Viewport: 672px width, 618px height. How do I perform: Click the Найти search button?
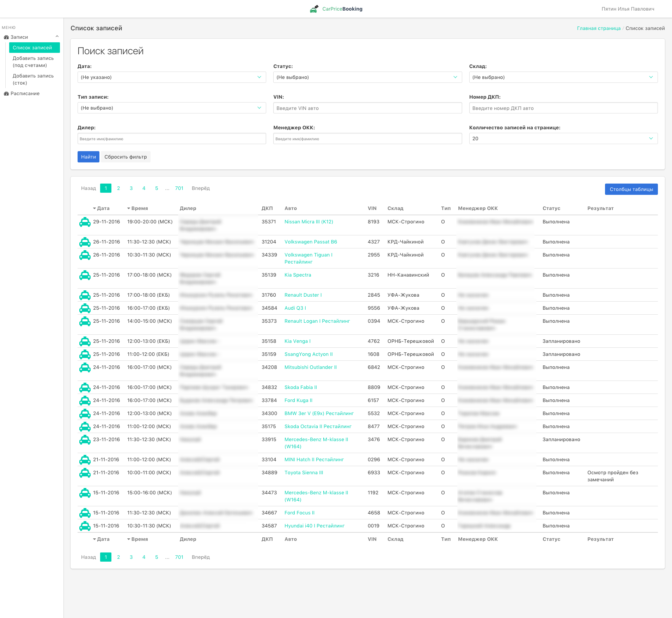(x=88, y=157)
